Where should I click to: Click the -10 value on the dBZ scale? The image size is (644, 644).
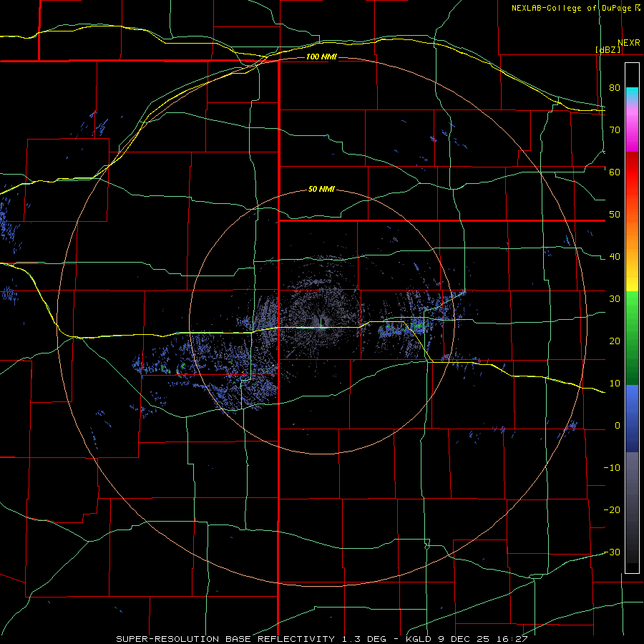tap(612, 468)
